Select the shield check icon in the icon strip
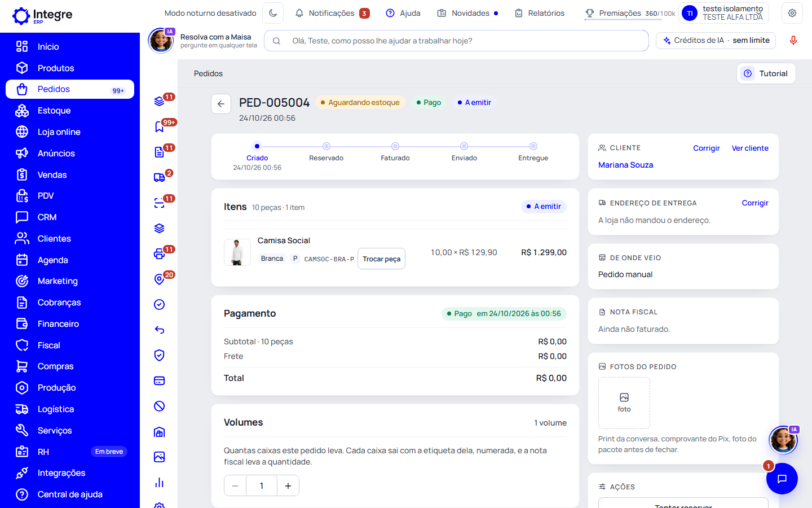The width and height of the screenshot is (812, 508). 160,356
